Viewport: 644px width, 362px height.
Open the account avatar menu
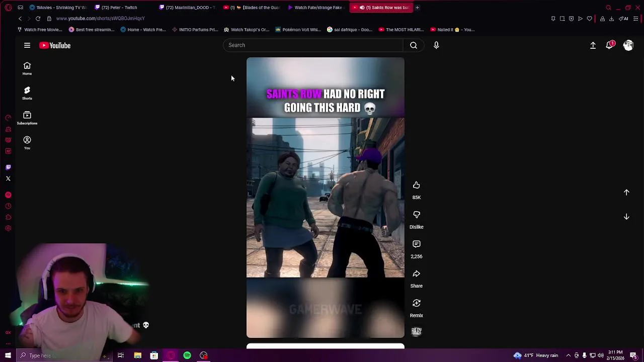[628, 45]
